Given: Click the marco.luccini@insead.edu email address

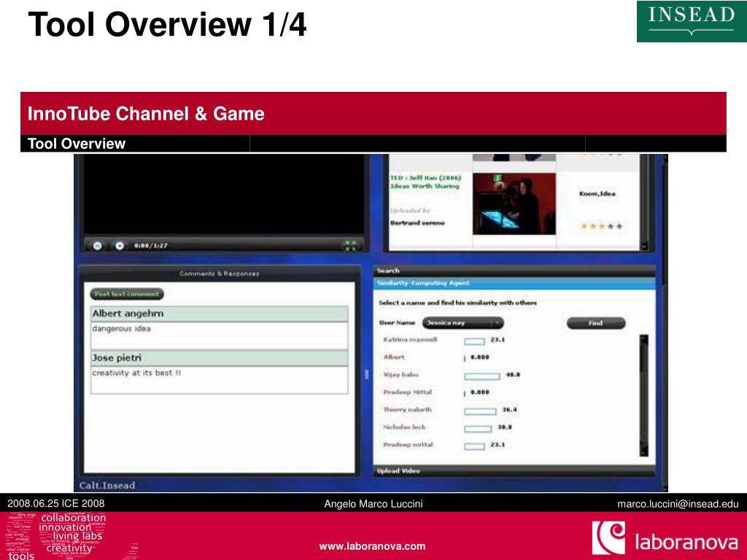Looking at the screenshot, I should pos(678,504).
